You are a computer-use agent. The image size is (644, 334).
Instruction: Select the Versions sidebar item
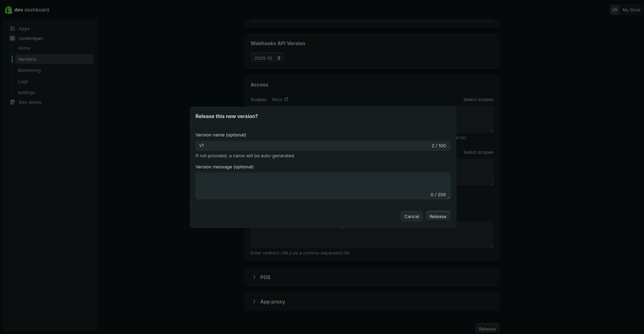27,59
